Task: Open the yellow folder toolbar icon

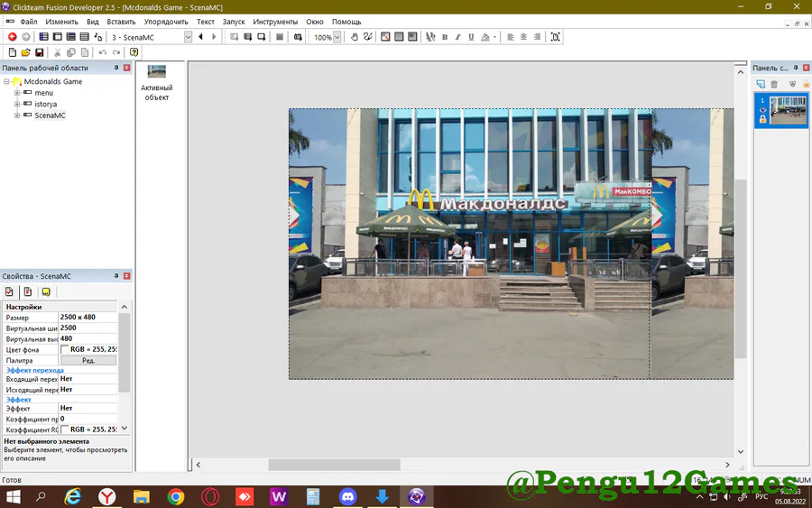Action: 26,52
